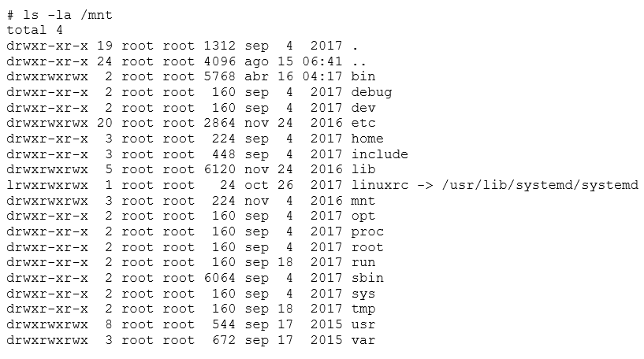Click the 'usr' directory name
The width and height of the screenshot is (644, 359).
point(363,325)
